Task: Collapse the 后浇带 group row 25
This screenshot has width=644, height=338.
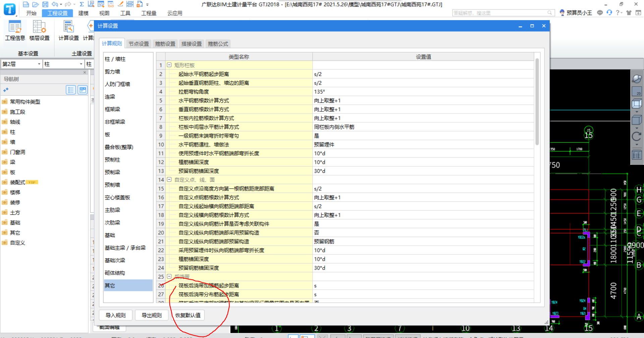Action: tap(169, 277)
